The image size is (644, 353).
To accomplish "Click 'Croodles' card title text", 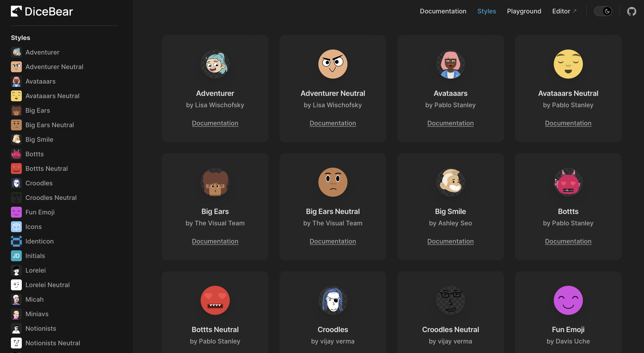I will (x=333, y=330).
